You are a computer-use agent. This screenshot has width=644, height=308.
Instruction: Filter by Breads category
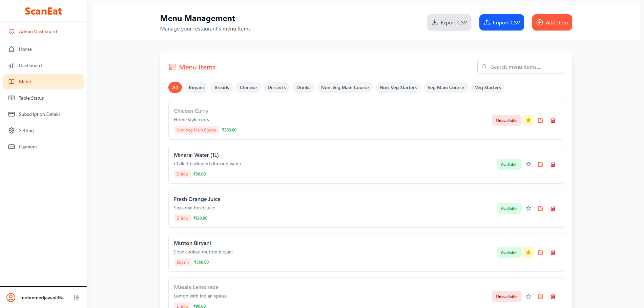[x=222, y=87]
